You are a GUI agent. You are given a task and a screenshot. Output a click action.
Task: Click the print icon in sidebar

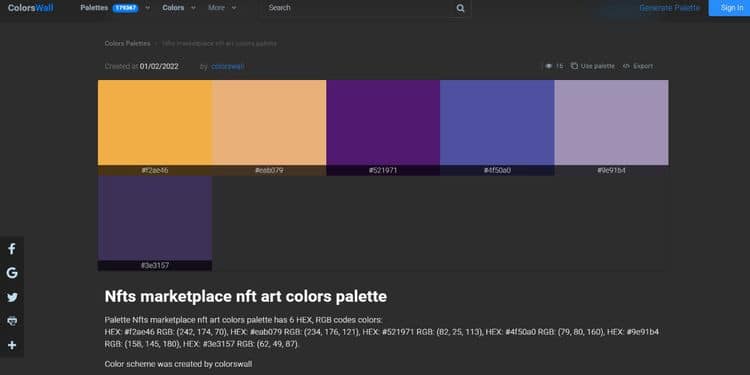click(12, 321)
